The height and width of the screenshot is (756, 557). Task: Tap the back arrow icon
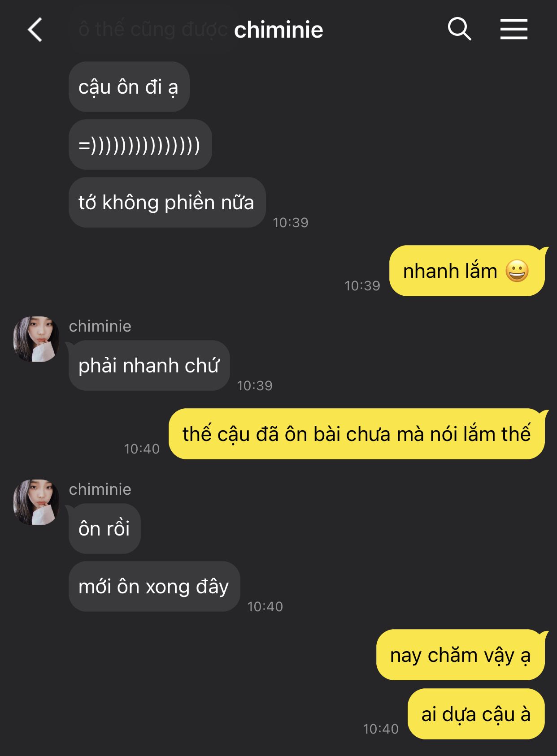(35, 30)
